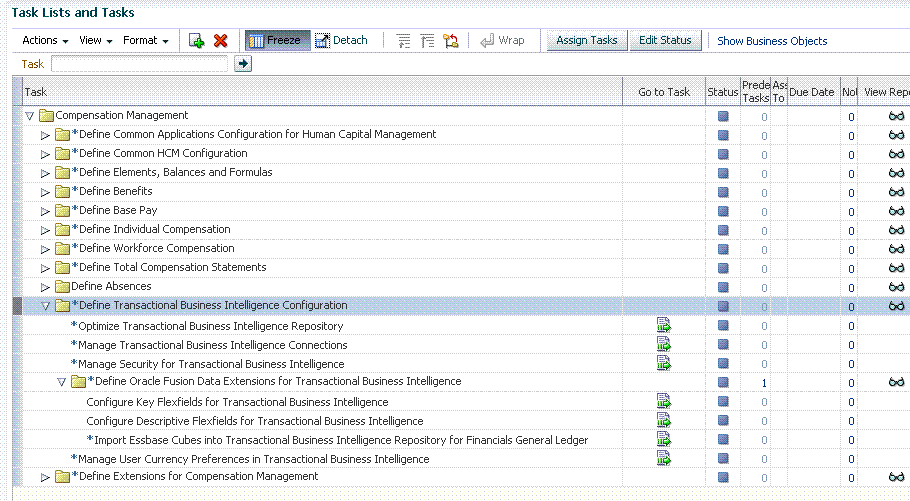Image resolution: width=910 pixels, height=501 pixels.
Task: Expand Define Common Applications Configuration for Human Capital Management
Action: 45,135
